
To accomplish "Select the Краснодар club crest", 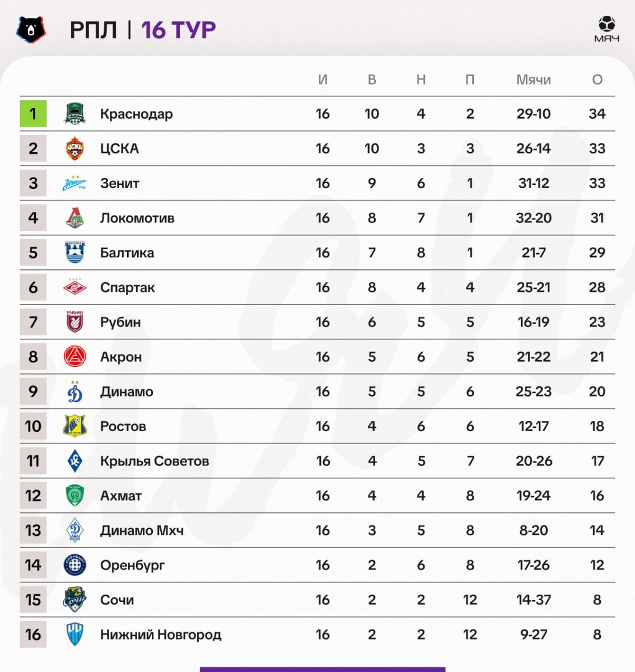I will [74, 114].
